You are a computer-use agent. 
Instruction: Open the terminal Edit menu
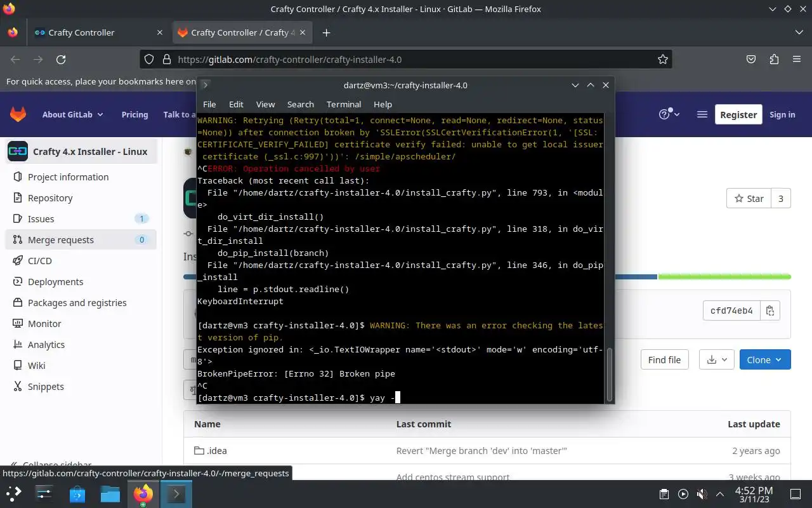[236, 104]
